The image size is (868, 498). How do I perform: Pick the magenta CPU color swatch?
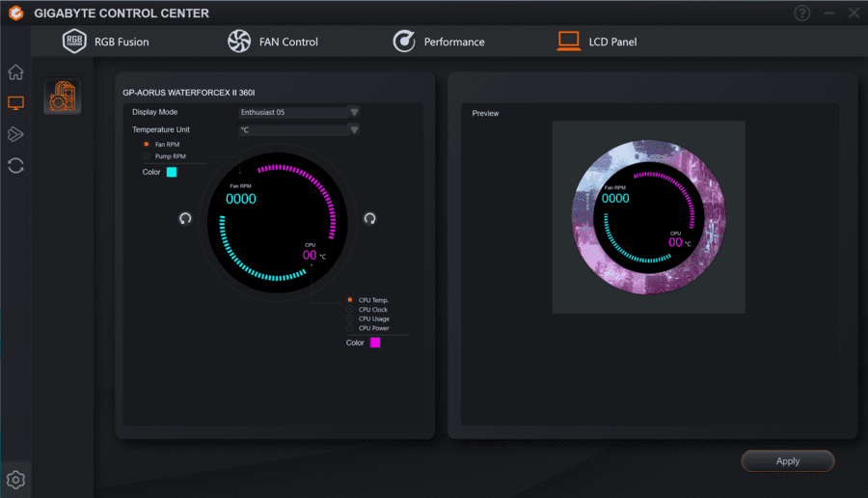[x=375, y=343]
